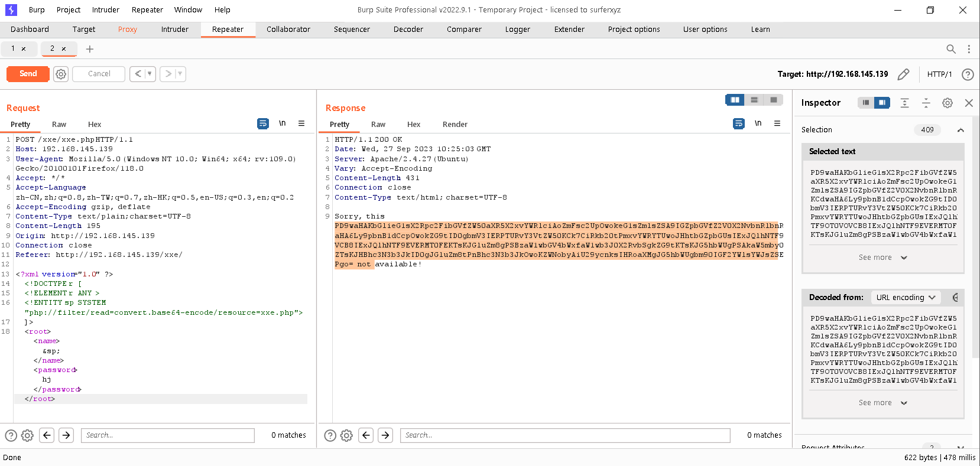Expand See more under Selected text
Screen dimensions: 980x466
(x=883, y=258)
